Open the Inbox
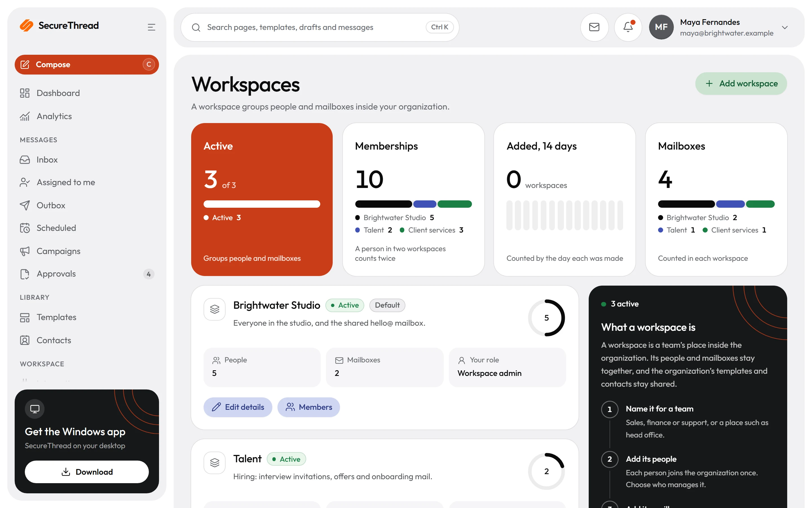Screen dimensions: 812x508 tap(87, 159)
